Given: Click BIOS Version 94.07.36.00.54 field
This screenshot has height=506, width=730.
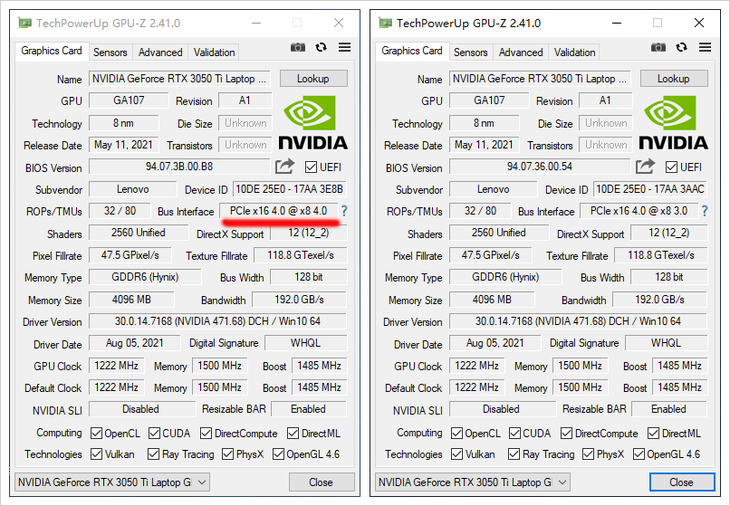Looking at the screenshot, I should [x=540, y=166].
